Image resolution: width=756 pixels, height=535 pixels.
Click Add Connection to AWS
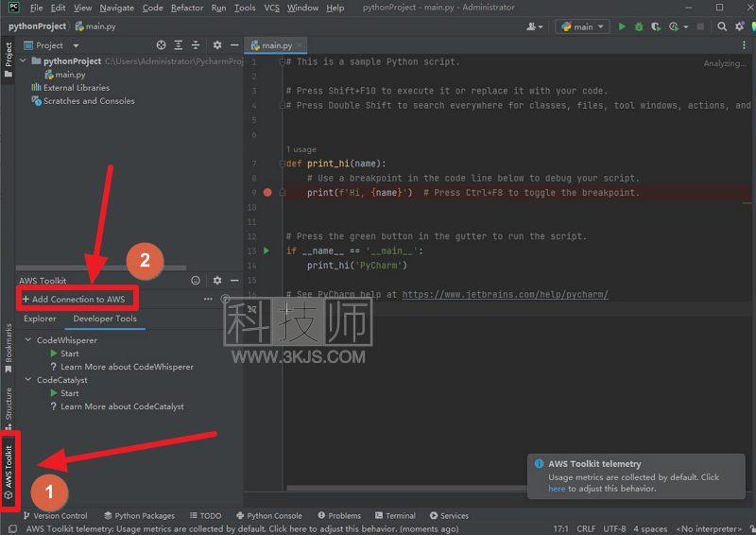pos(74,299)
